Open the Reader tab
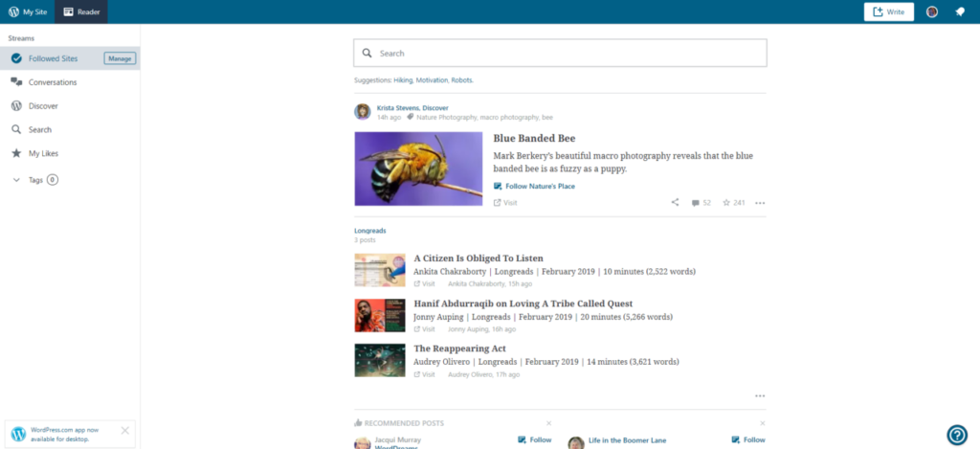This screenshot has width=980, height=449. (81, 11)
